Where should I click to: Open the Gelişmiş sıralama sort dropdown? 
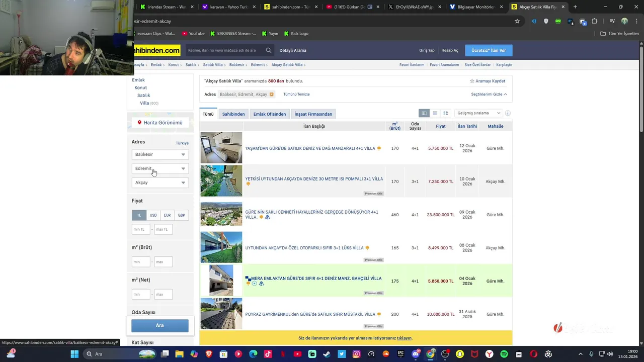click(478, 113)
